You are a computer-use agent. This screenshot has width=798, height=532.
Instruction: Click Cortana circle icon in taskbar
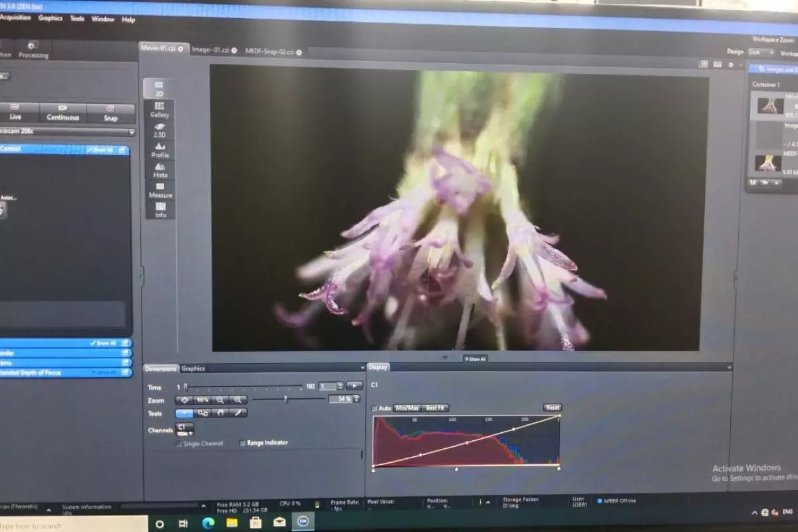[x=160, y=524]
